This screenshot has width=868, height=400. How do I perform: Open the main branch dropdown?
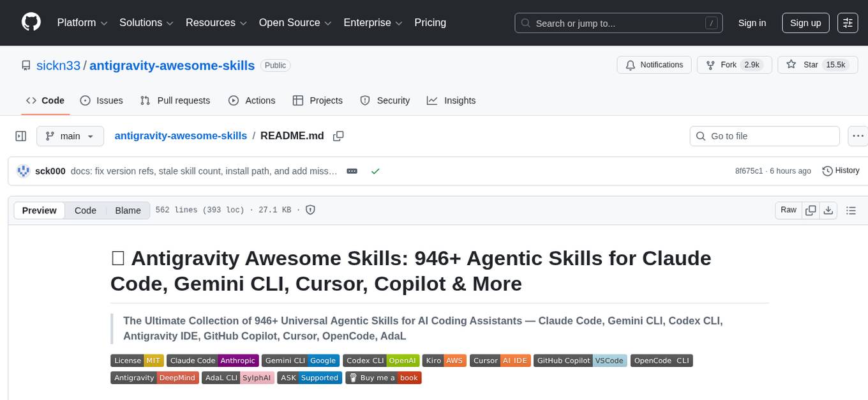coord(70,136)
